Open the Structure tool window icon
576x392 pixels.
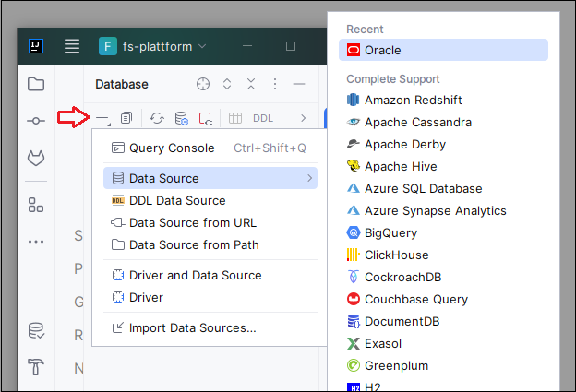point(36,205)
